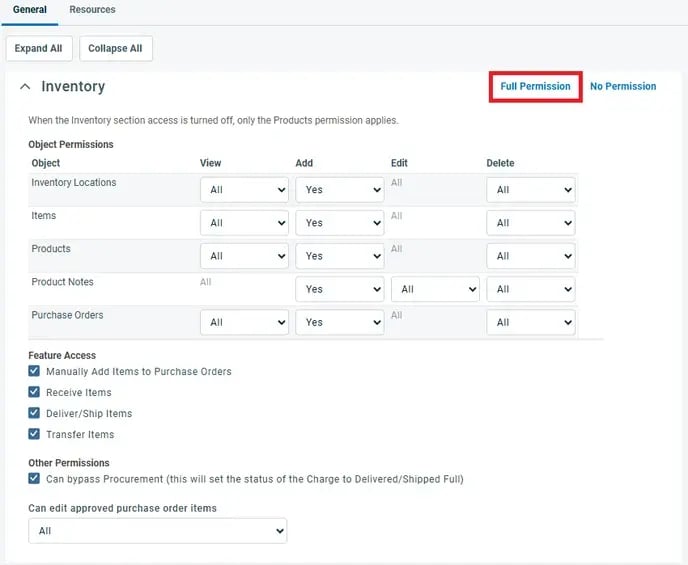Open Can edit approved purchase order items dropdown
The height and width of the screenshot is (565, 688).
(158, 531)
